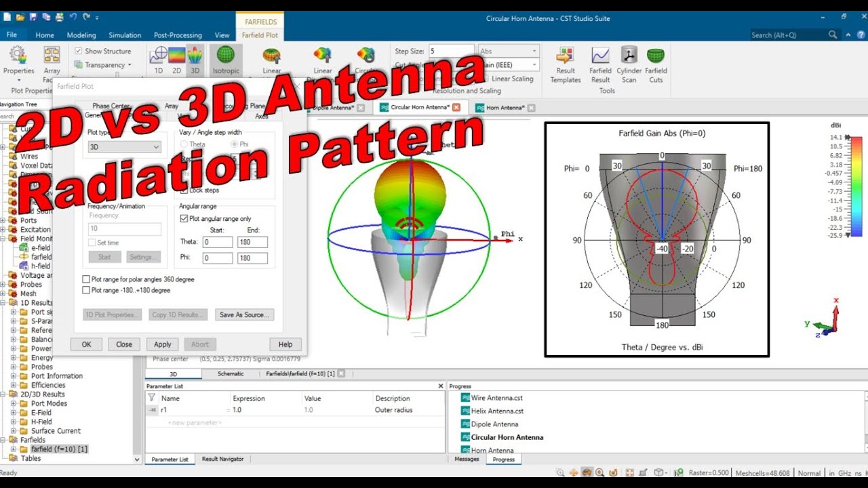Open the Gain (IEEE) dropdown
This screenshot has height=488, width=868.
[x=509, y=65]
